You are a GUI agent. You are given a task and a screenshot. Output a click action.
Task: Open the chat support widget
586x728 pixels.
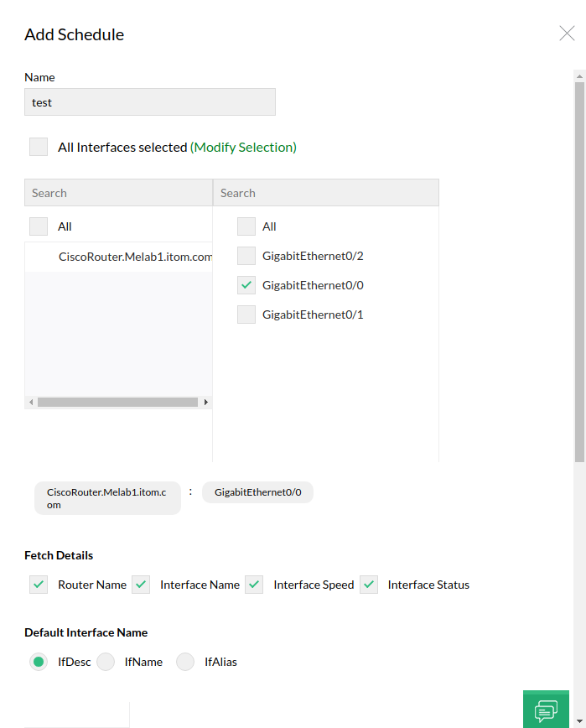pos(546,709)
